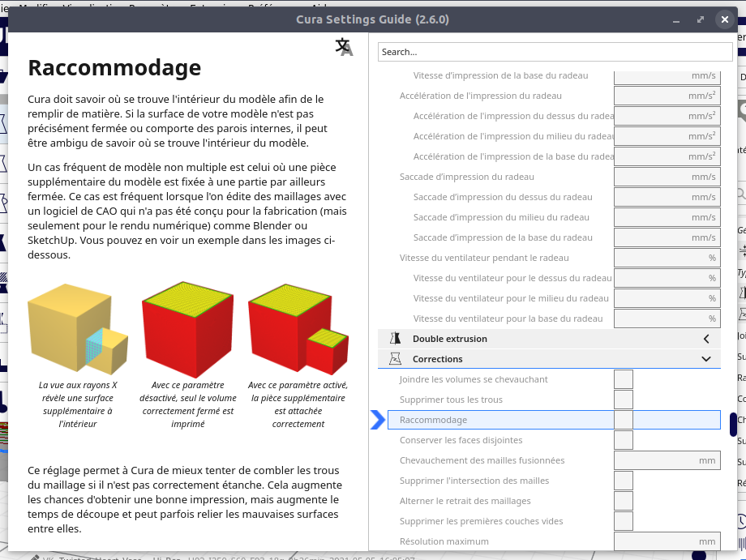Minimize the Settings Guide window
The height and width of the screenshot is (560, 746).
(676, 19)
